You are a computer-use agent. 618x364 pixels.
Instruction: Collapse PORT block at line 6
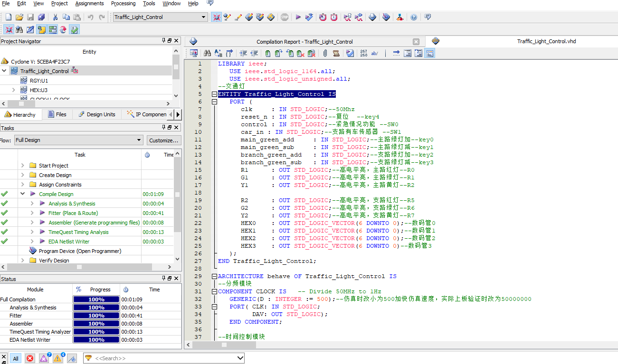pyautogui.click(x=215, y=102)
